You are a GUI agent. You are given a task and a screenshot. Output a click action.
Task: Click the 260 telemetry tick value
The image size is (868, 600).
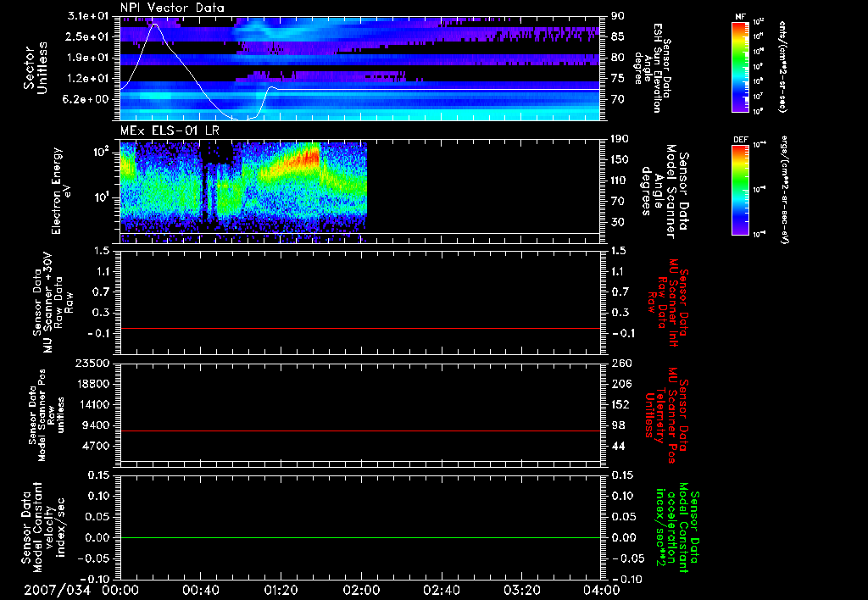click(620, 363)
